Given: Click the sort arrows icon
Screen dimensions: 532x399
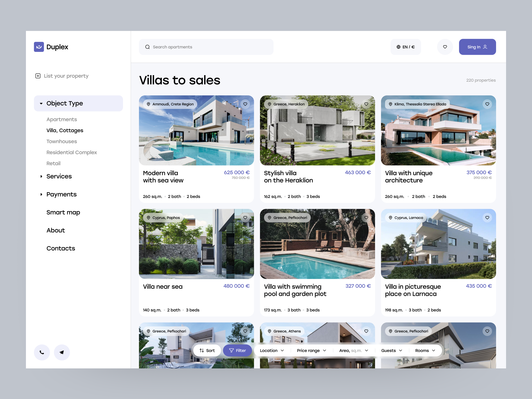Looking at the screenshot, I should pyautogui.click(x=201, y=350).
